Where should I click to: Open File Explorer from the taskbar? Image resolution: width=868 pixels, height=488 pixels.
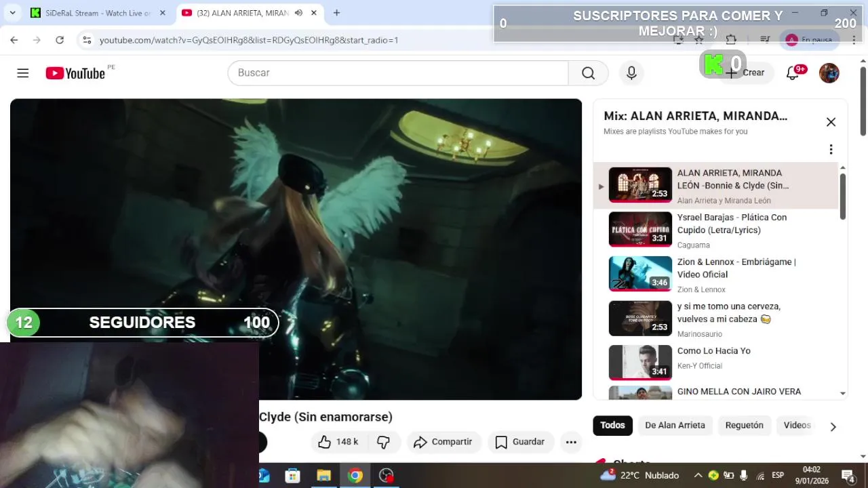pos(323,475)
